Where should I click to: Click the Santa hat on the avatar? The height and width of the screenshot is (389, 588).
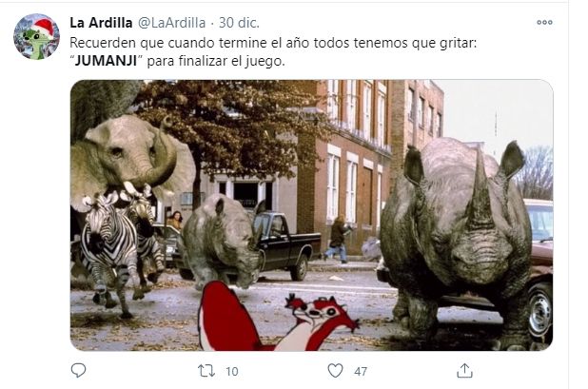point(45,27)
